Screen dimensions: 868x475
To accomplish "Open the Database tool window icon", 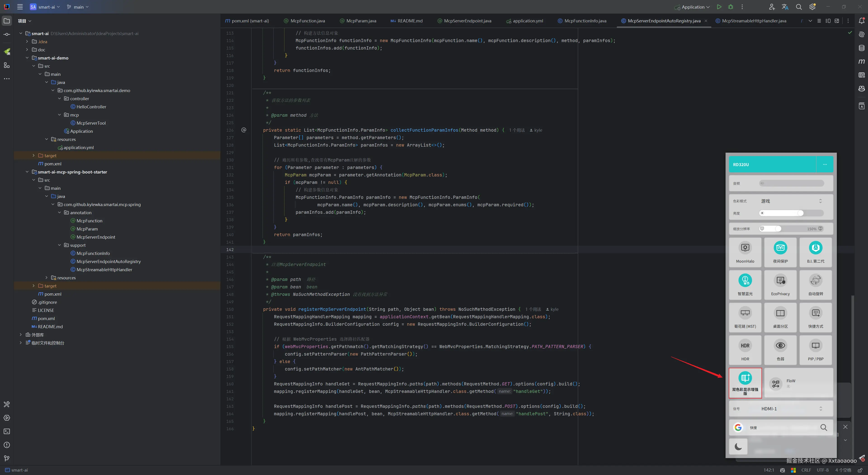I will [861, 48].
